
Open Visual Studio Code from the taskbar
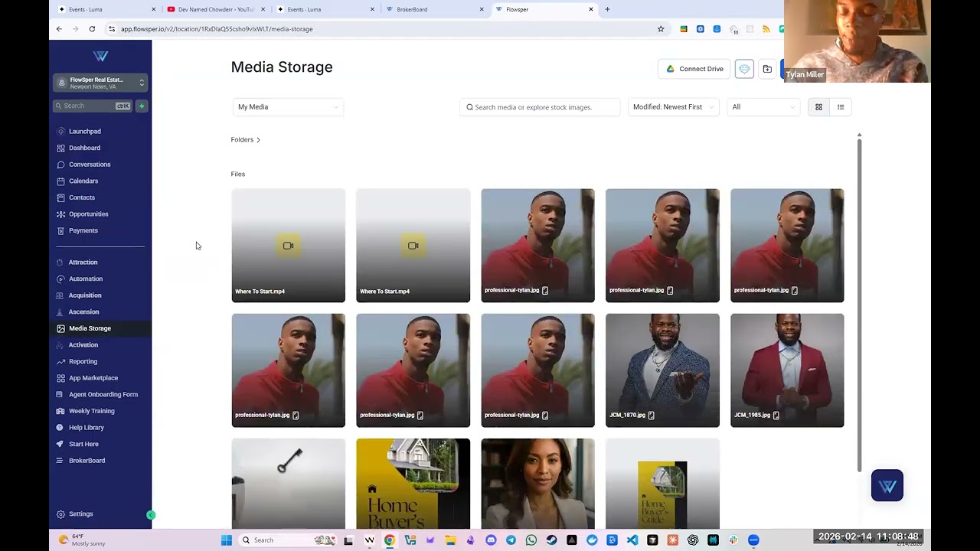[632, 540]
